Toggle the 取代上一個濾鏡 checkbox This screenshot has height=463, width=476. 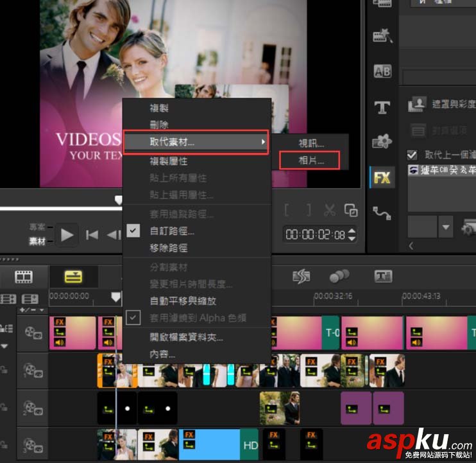412,155
